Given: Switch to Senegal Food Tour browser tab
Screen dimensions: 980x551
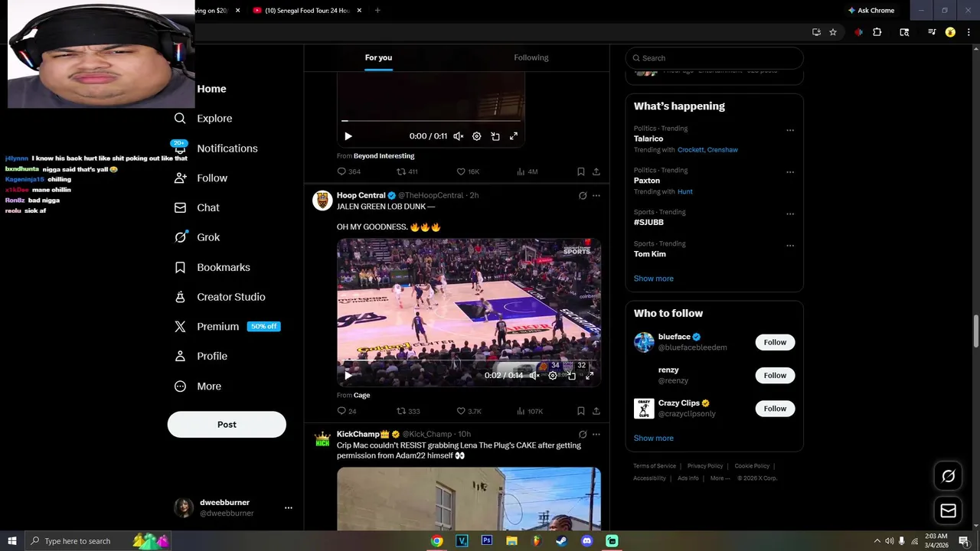Looking at the screenshot, I should tap(306, 10).
